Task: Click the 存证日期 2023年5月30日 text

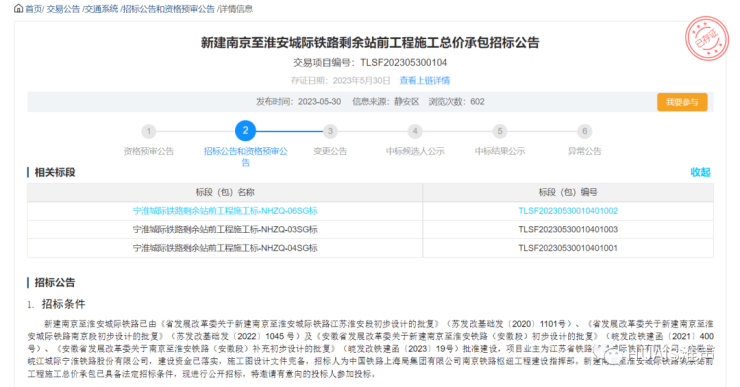Action: pyautogui.click(x=341, y=81)
